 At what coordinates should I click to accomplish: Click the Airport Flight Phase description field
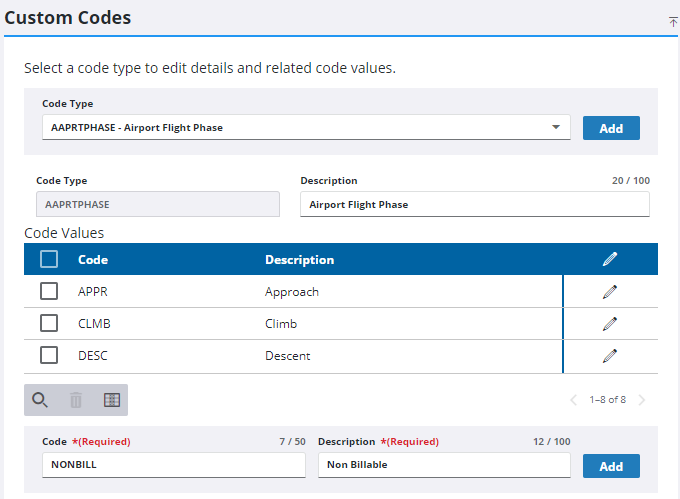click(474, 205)
